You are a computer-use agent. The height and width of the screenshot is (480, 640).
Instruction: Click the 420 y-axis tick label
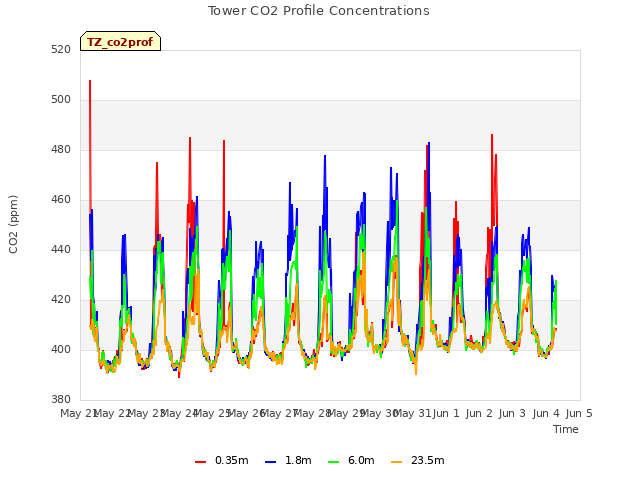point(61,300)
